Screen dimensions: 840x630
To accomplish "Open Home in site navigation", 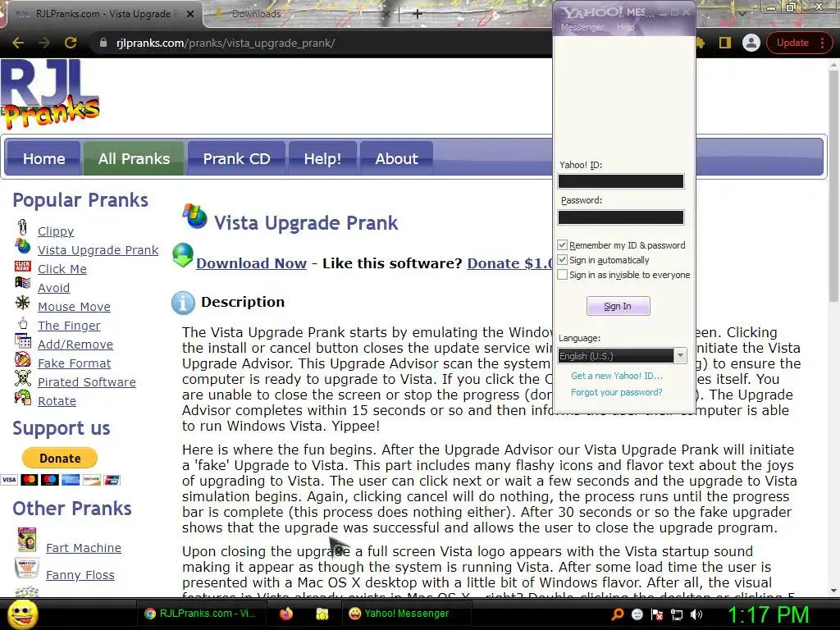I will pos(44,158).
